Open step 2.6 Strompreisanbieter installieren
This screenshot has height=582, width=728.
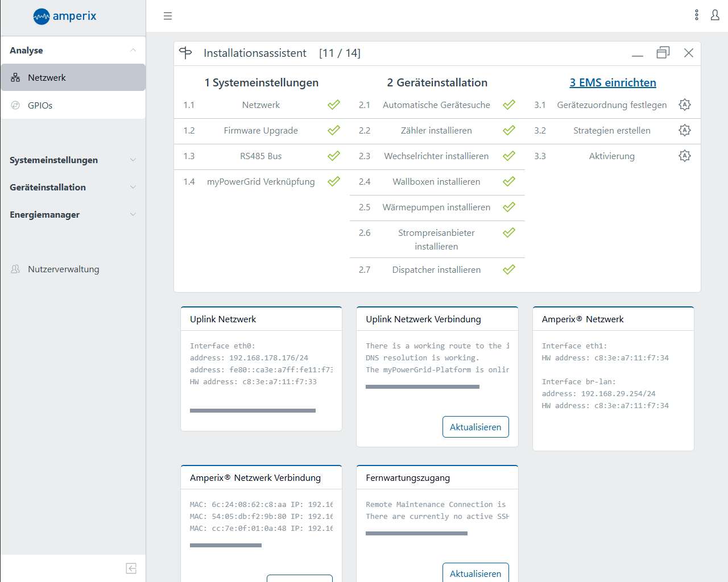coord(436,239)
